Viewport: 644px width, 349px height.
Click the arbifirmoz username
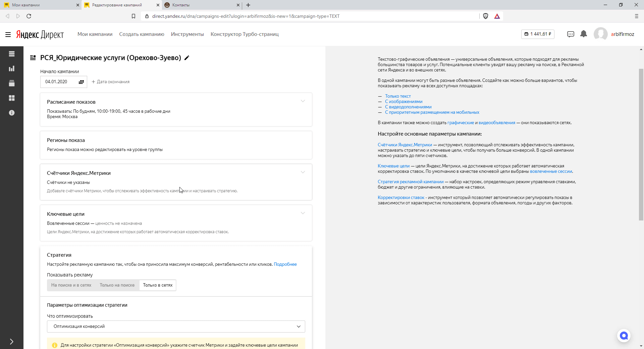[623, 34]
